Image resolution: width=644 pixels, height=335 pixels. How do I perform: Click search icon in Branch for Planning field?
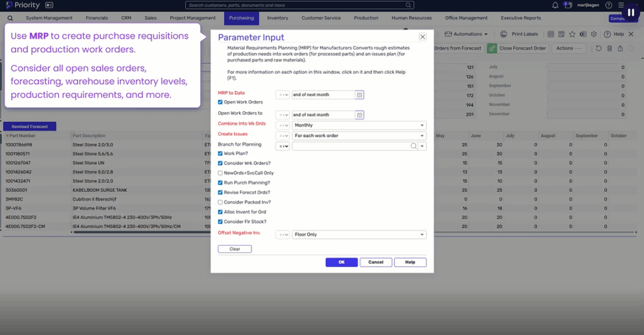coord(414,146)
